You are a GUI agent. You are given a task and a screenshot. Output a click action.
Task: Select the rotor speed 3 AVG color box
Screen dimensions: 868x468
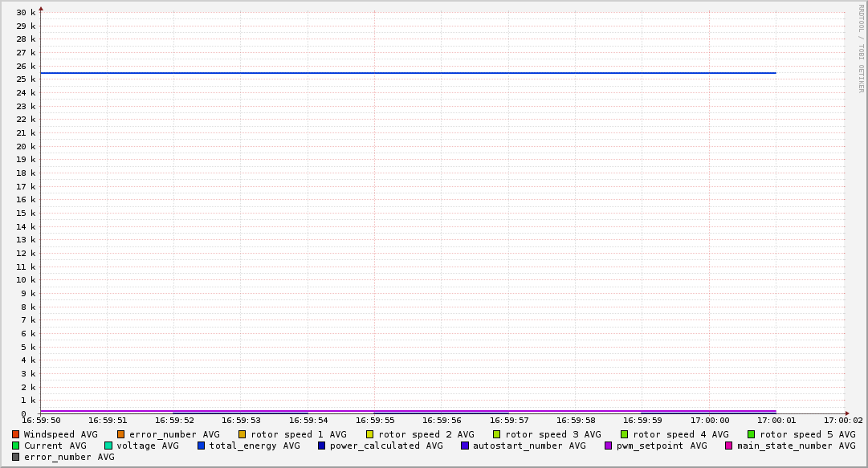point(497,434)
